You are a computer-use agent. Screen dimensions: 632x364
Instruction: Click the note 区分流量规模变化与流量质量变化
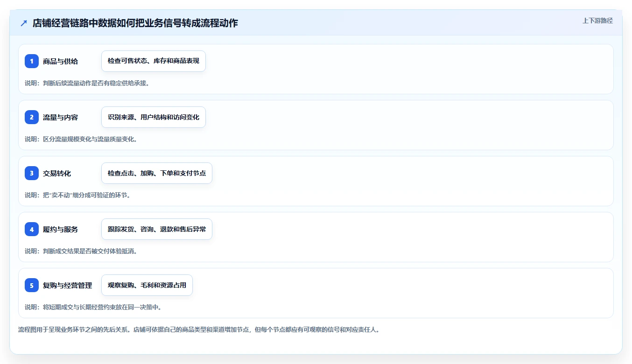tap(81, 139)
